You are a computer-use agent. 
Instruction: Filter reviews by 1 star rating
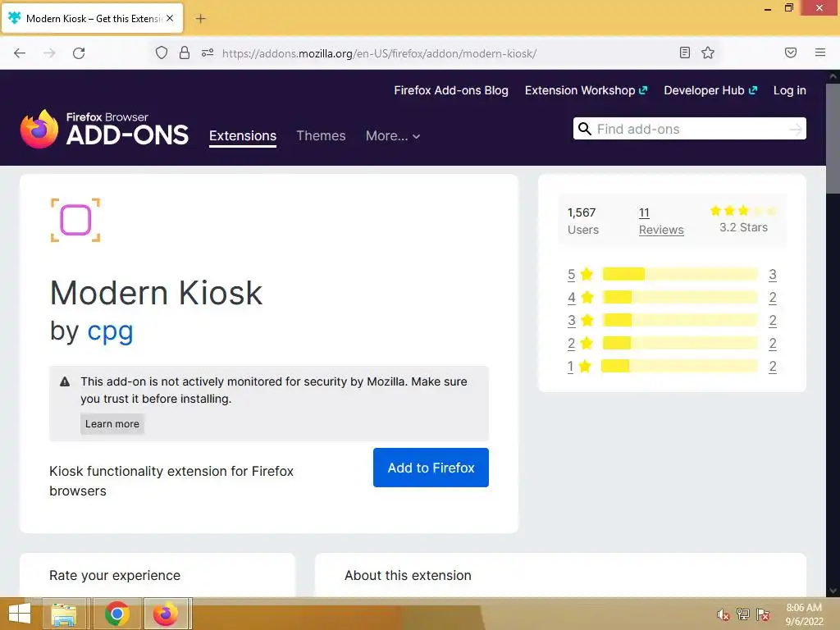(578, 367)
